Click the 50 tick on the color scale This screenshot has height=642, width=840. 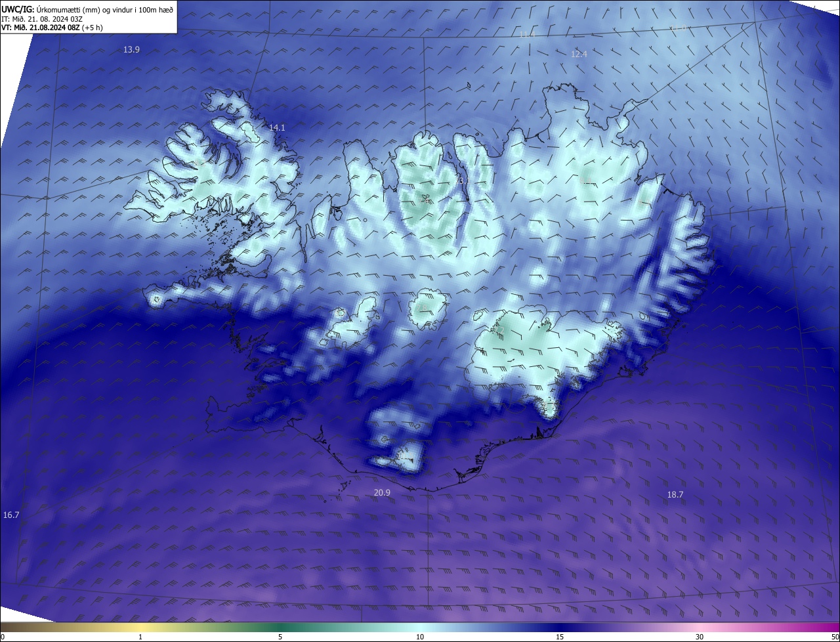tap(835, 637)
